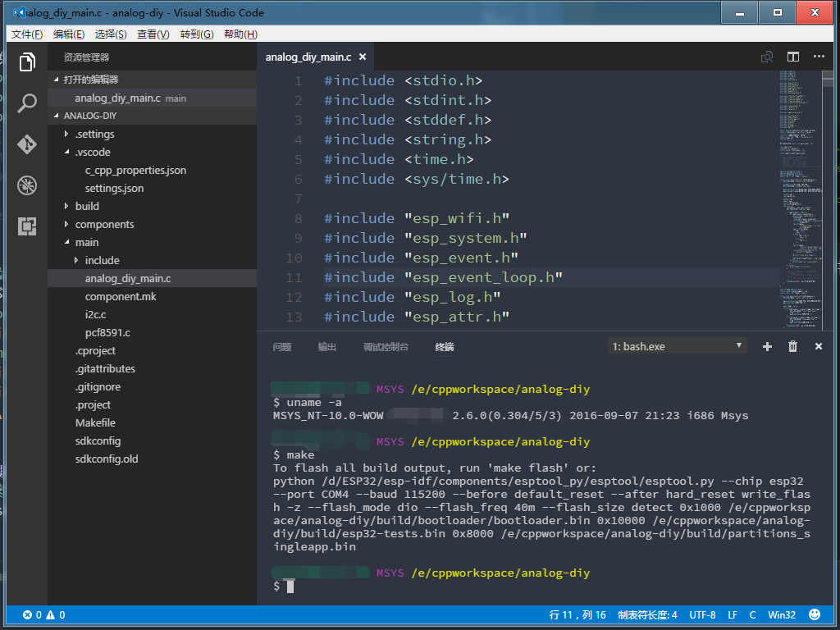This screenshot has height=630, width=840.
Task: Add a new terminal with plus icon
Action: point(767,347)
